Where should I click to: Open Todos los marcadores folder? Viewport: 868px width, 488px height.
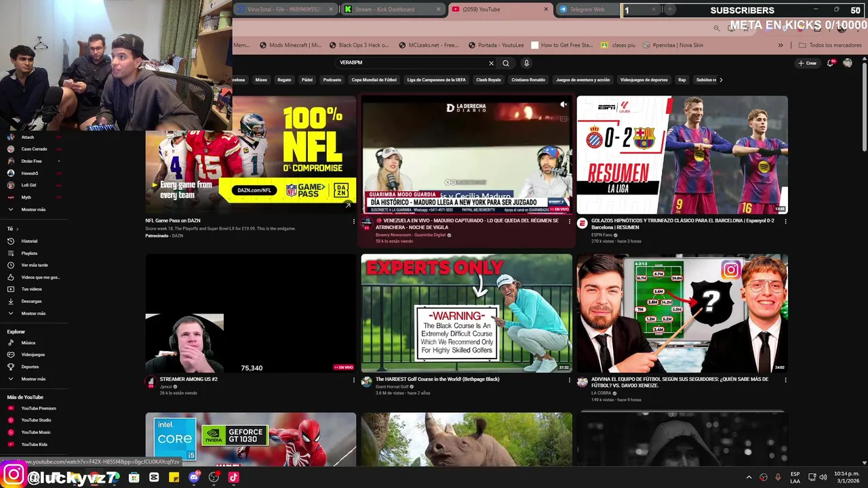[830, 45]
